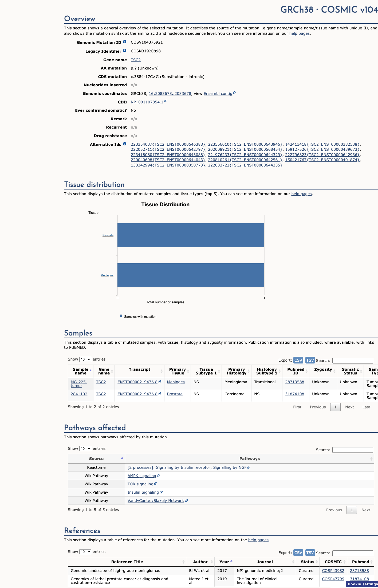Click Prostate bar in tissue distribution chart
This screenshot has height=588, width=378.
point(191,235)
